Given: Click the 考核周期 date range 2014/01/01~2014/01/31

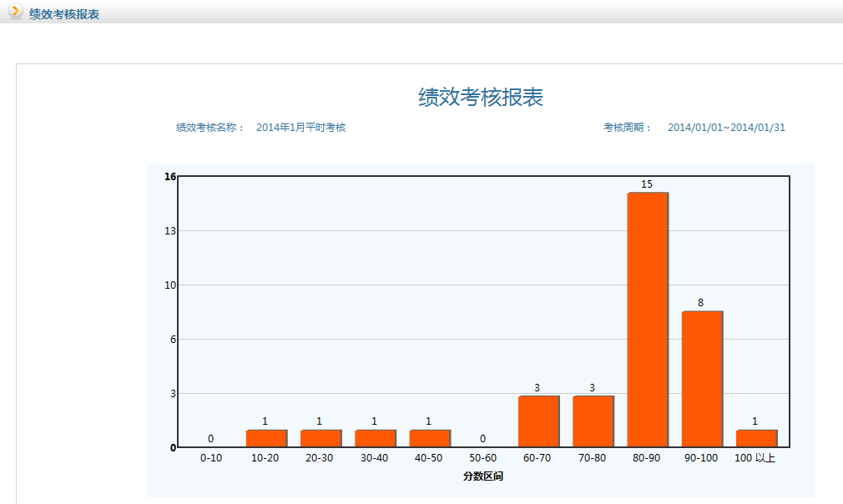Looking at the screenshot, I should coord(725,127).
